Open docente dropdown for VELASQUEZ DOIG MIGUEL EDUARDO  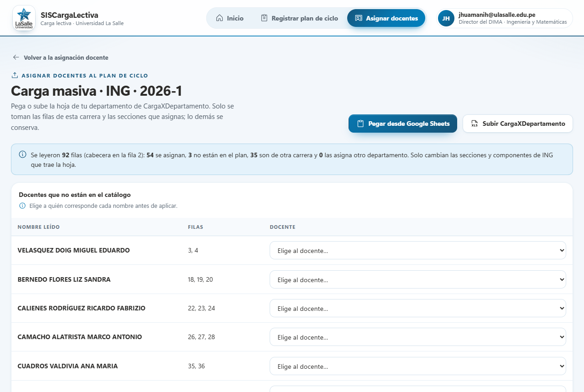tap(418, 250)
